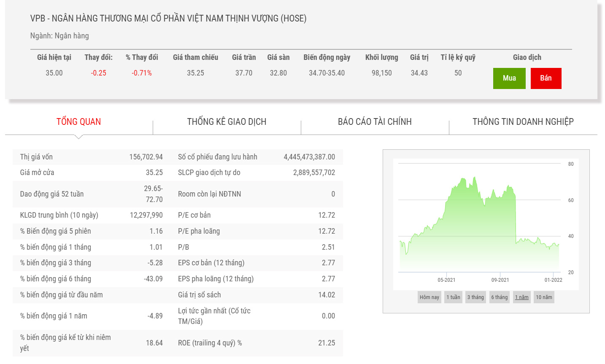The width and height of the screenshot is (605, 364).
Task: Go to Thông Tin Doanh Nghiệp tab
Action: (x=523, y=122)
